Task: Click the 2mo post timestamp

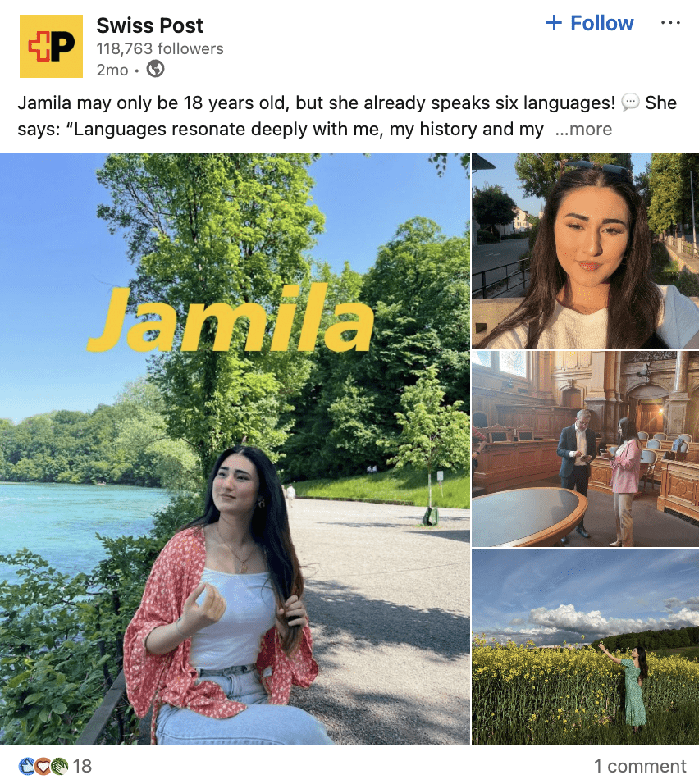Action: [112, 70]
